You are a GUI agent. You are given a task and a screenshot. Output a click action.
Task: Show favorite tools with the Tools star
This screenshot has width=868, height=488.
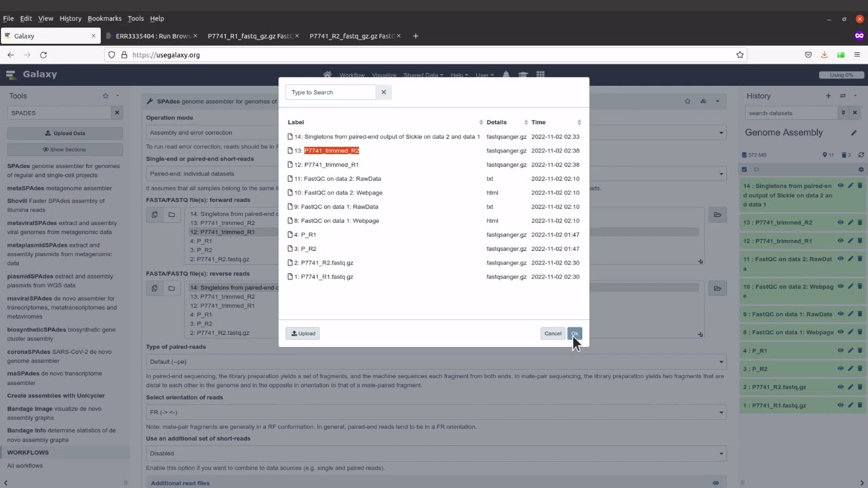pyautogui.click(x=105, y=96)
